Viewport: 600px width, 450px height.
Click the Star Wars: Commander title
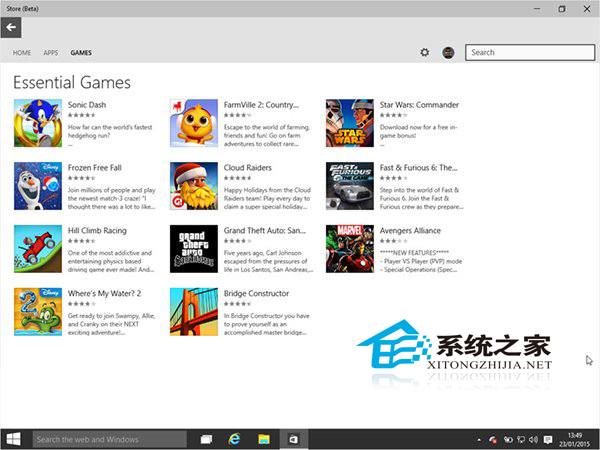coord(419,105)
